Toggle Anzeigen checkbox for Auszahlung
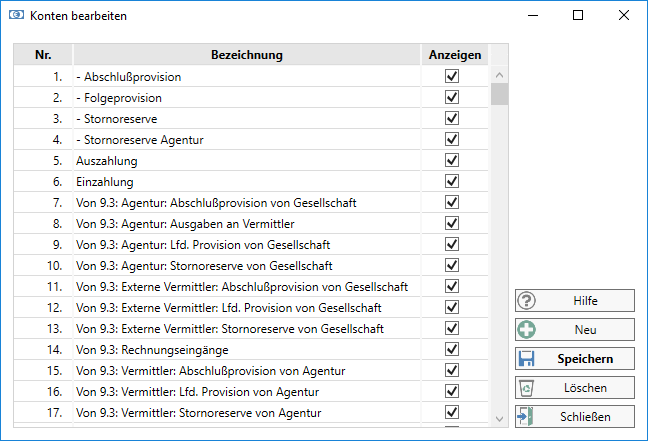This screenshot has height=441, width=648. 452,161
